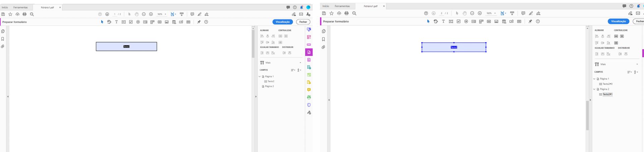Click vertical scrollbar thumb in left window
The image size is (644, 152).
(x=253, y=44)
